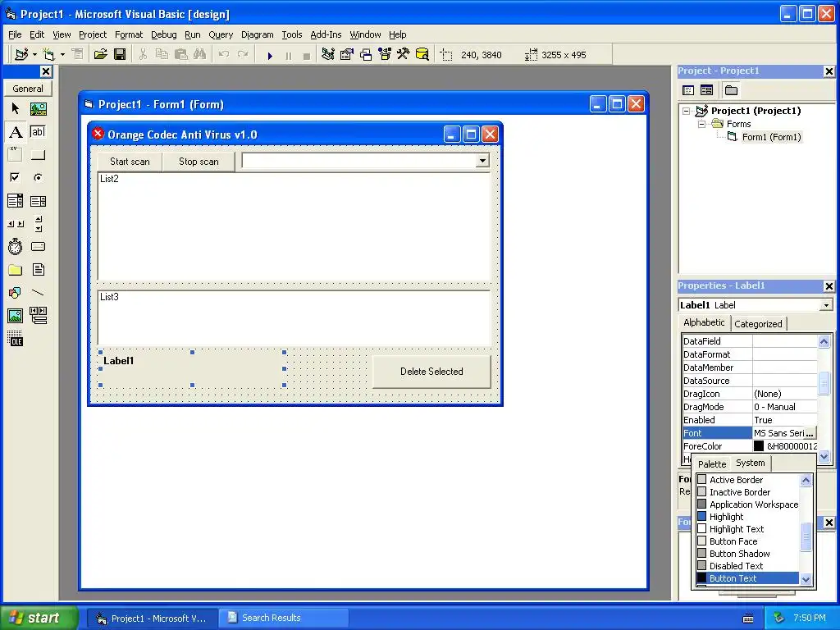This screenshot has height=630, width=840.
Task: Open the combo box dropdown on the form
Action: (482, 161)
